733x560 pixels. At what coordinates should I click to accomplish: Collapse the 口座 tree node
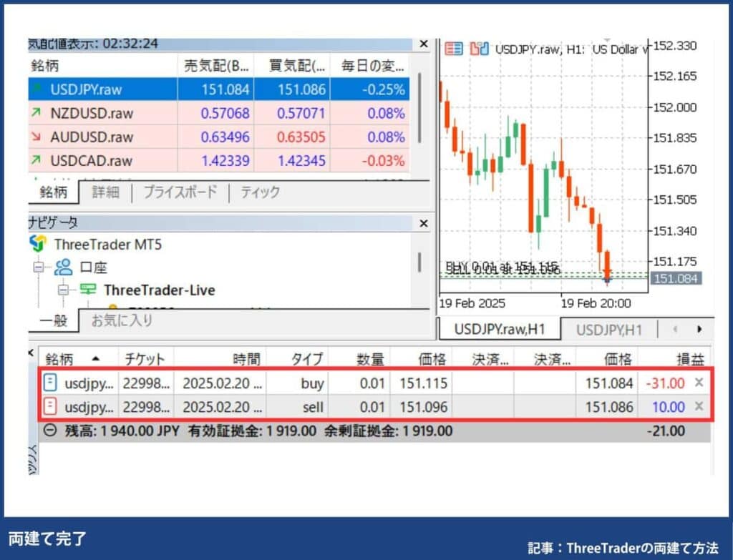(39, 267)
